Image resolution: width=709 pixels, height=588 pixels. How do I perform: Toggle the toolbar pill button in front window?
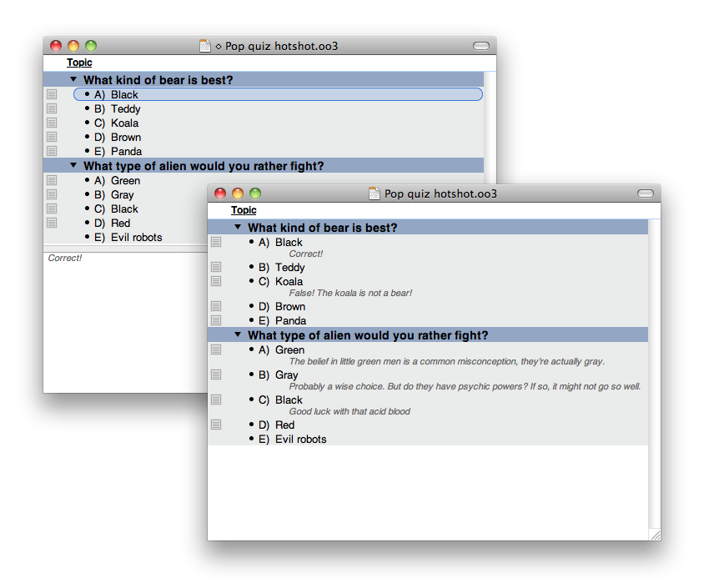646,193
